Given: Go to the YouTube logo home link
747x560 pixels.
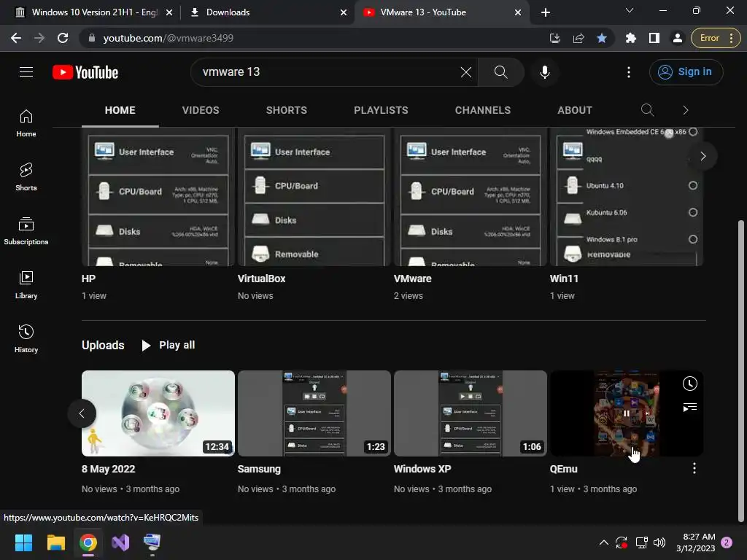Looking at the screenshot, I should 85,72.
